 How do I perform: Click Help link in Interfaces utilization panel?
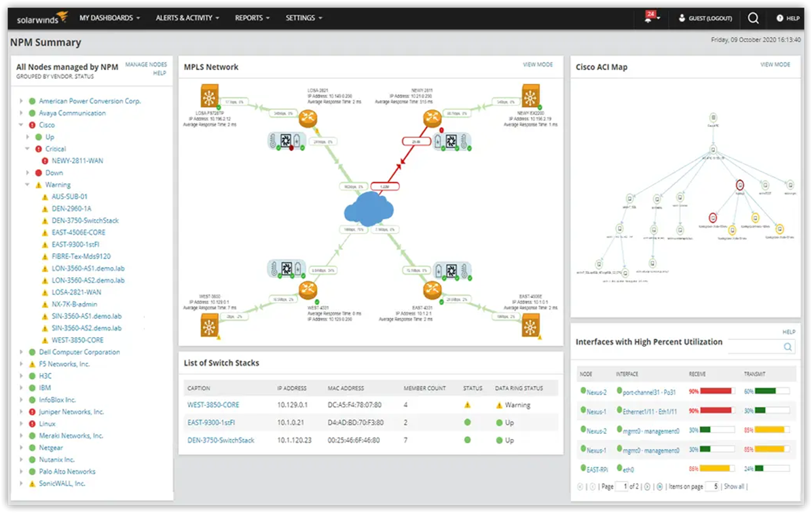click(x=789, y=332)
